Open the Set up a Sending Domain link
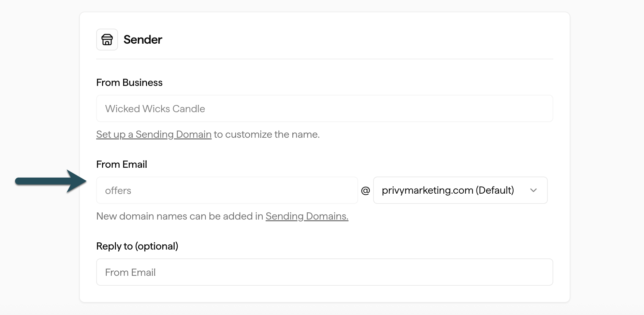 (x=153, y=134)
